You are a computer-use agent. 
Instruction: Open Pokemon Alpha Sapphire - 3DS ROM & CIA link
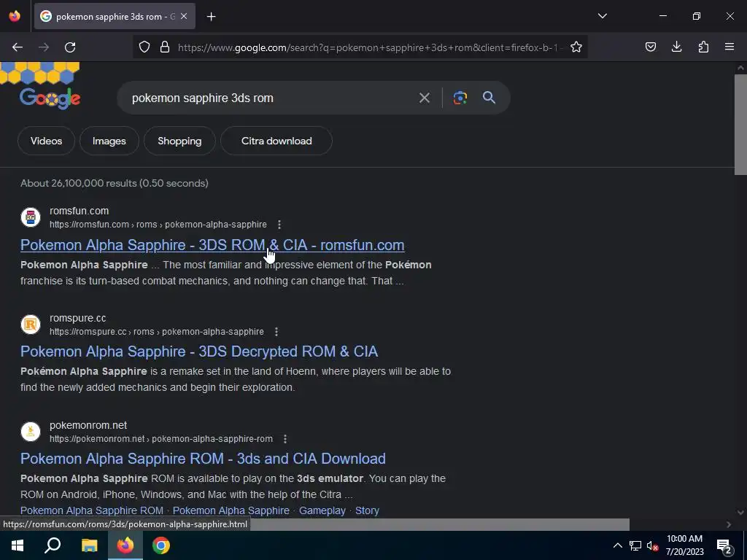(x=212, y=245)
